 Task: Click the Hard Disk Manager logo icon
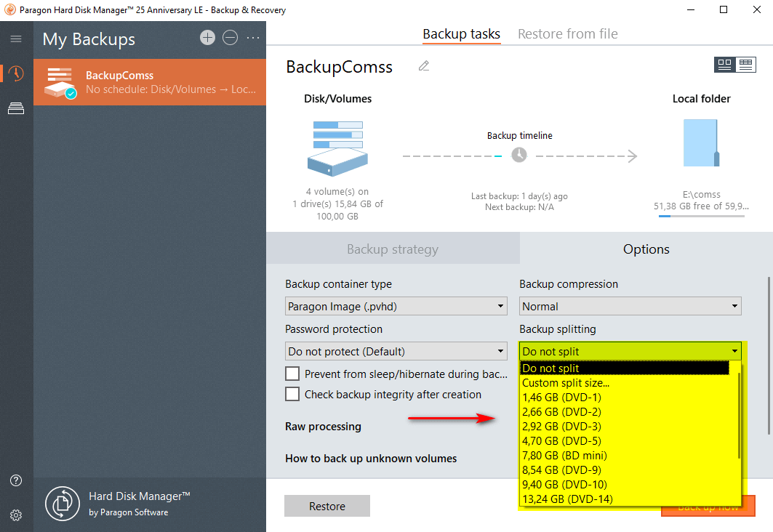pos(63,504)
